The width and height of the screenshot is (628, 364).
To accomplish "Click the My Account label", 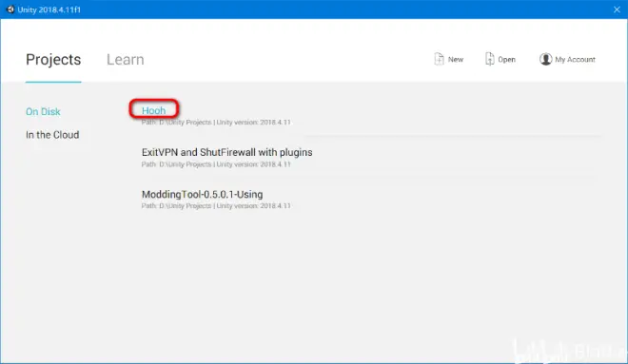I will [575, 59].
